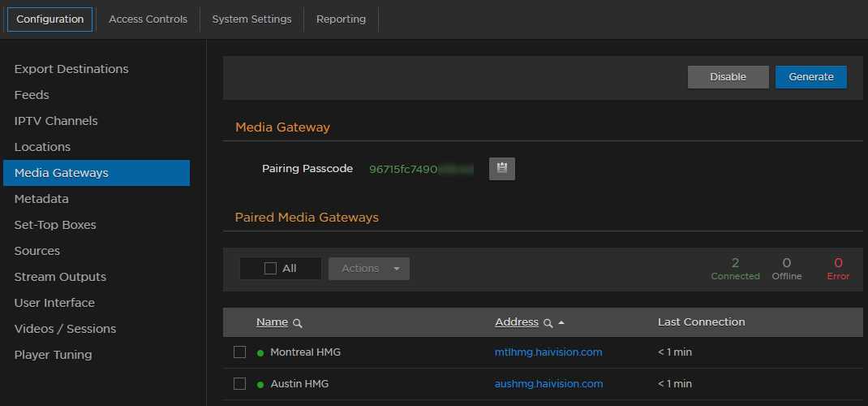Select the Montreal HMG row checkbox
The image size is (868, 406).
[x=239, y=352]
